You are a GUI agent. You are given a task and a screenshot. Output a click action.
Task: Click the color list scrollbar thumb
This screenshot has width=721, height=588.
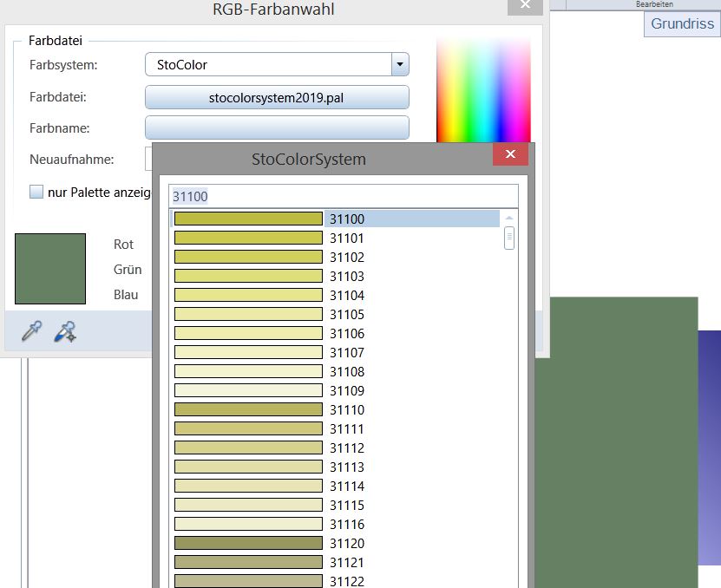[x=509, y=238]
